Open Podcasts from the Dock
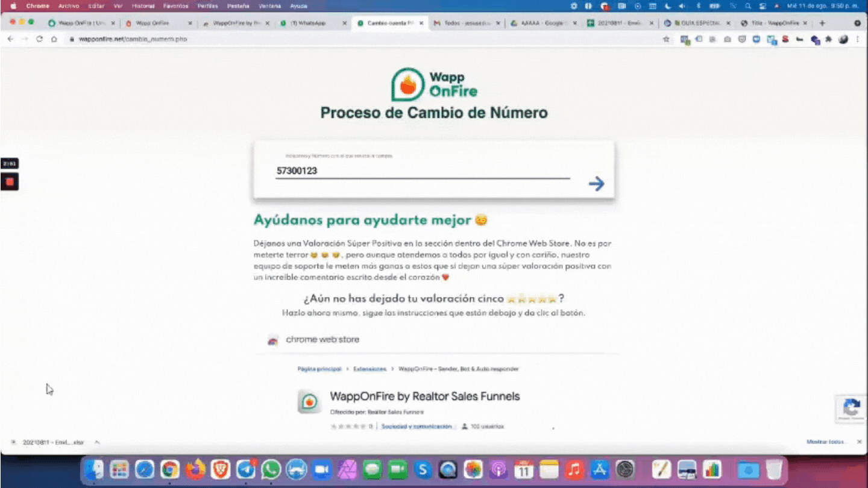The image size is (868, 488). coord(498,469)
